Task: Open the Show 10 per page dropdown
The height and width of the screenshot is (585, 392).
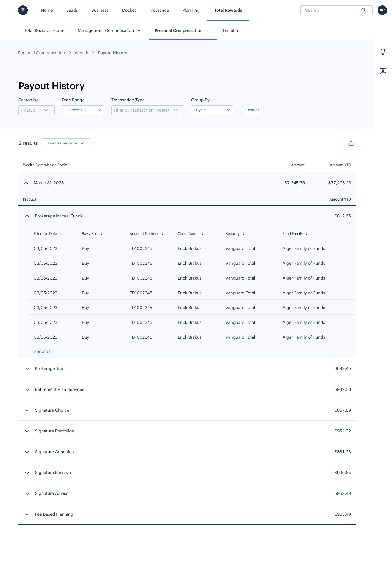Action: [x=66, y=143]
